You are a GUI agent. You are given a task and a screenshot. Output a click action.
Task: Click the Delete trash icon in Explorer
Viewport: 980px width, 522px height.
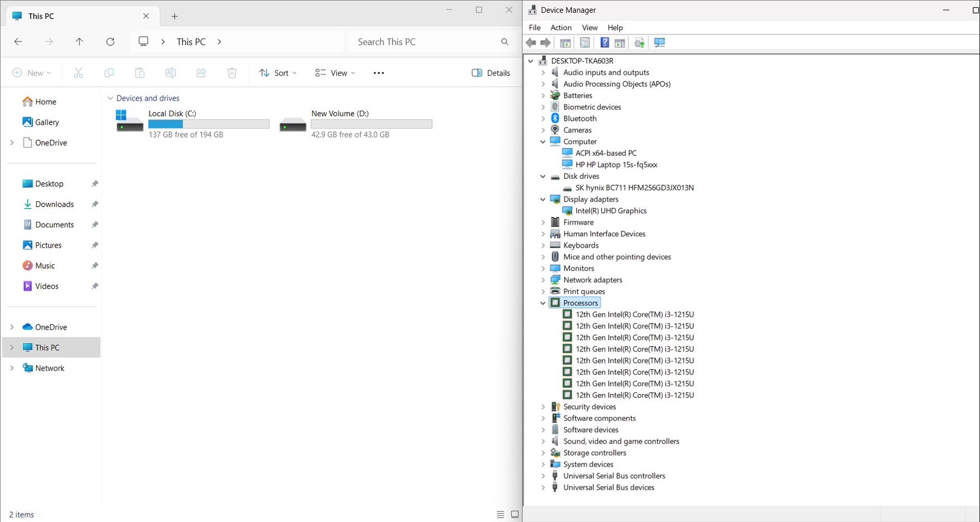click(232, 73)
